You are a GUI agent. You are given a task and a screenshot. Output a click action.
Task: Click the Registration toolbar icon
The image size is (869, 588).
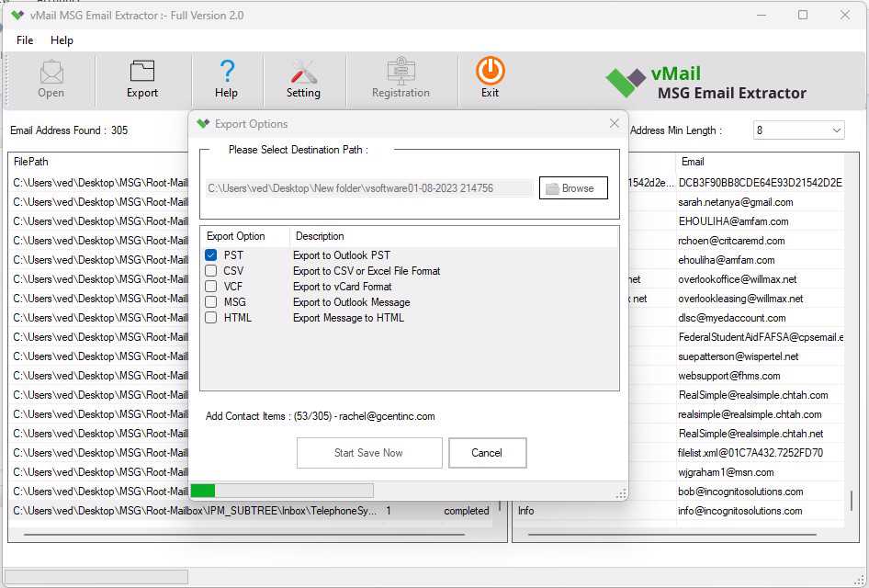401,71
